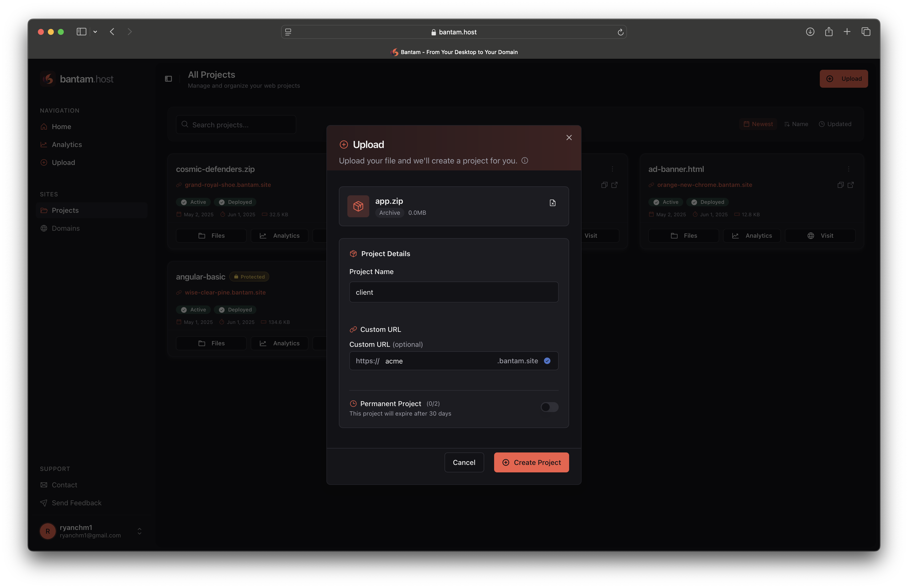Image resolution: width=908 pixels, height=588 pixels.
Task: Remove the app.zip file
Action: 552,203
